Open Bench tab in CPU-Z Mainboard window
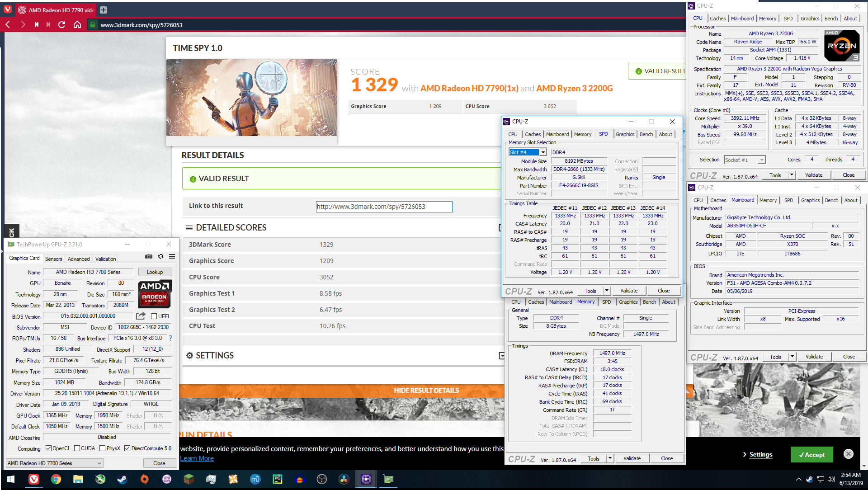 click(x=831, y=200)
